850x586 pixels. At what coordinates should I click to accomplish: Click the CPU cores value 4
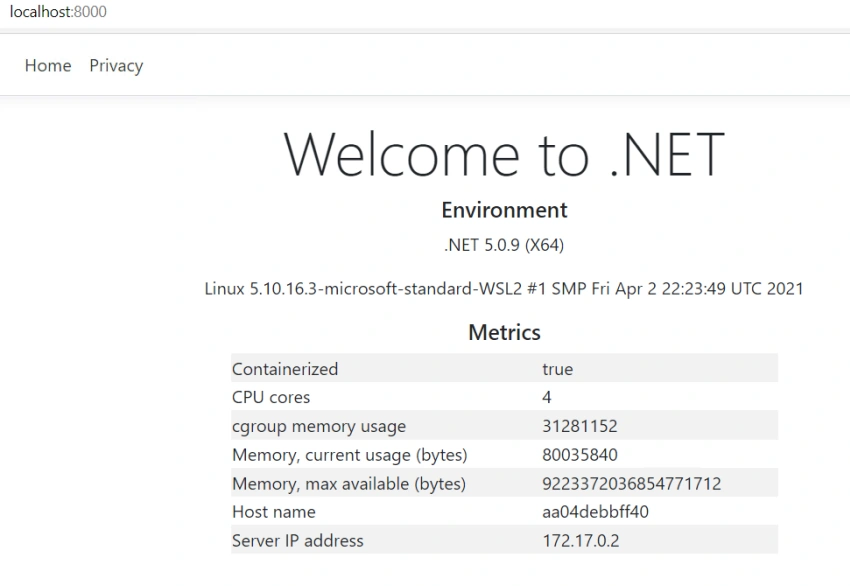(x=546, y=397)
